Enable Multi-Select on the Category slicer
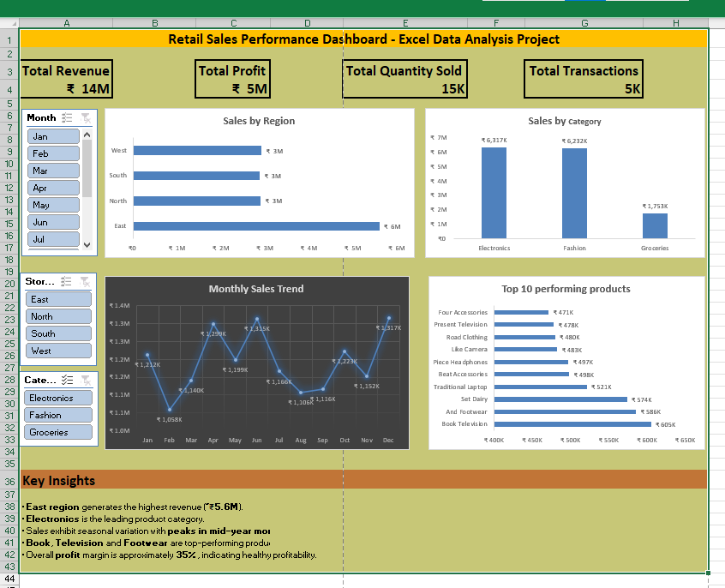The image size is (725, 588). point(67,381)
